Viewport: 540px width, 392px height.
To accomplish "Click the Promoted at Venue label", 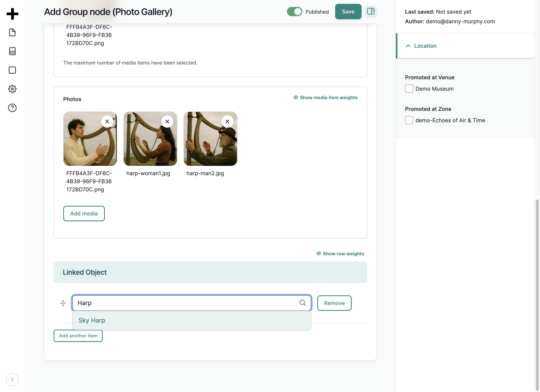I will coord(430,77).
